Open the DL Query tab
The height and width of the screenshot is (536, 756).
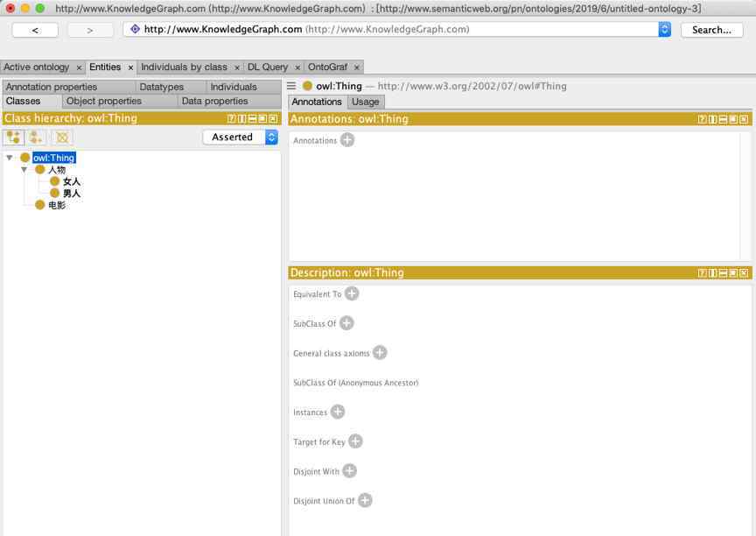pos(268,67)
